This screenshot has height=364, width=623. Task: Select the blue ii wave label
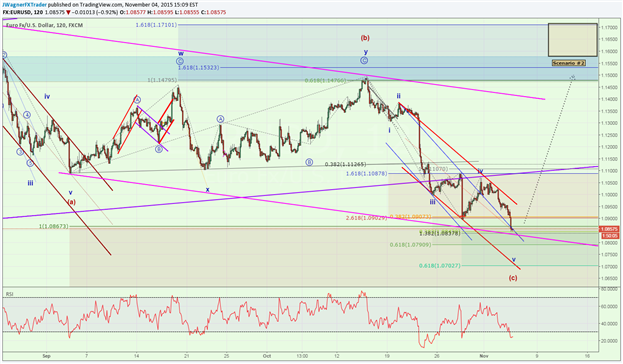coord(398,96)
